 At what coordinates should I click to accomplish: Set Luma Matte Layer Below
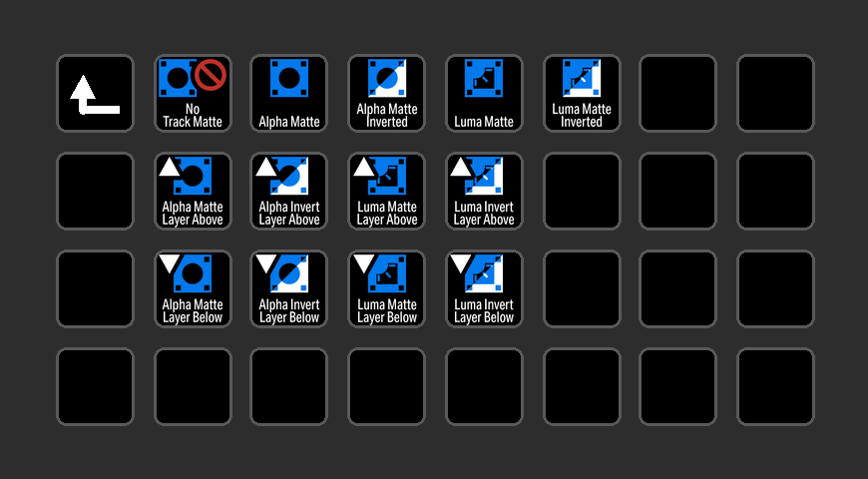[387, 289]
